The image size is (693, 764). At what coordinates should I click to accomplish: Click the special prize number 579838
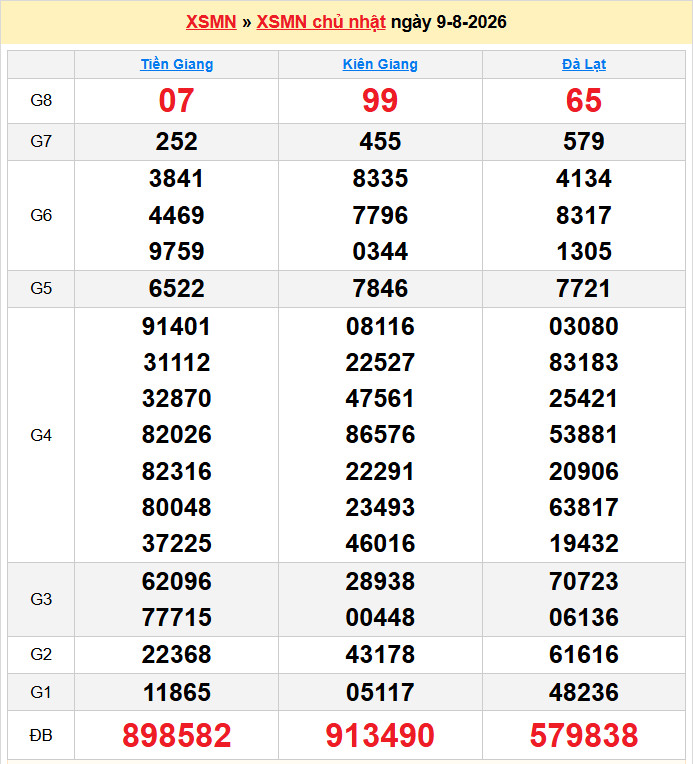[584, 735]
